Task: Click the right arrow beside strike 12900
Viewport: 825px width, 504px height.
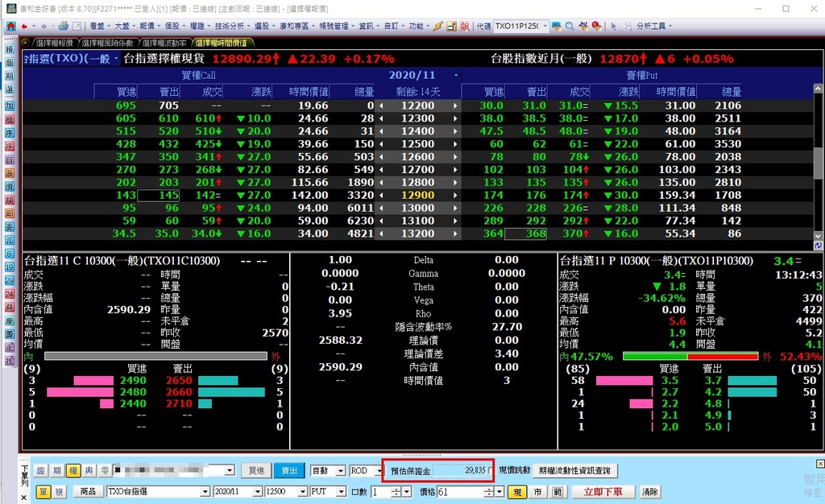Action: point(456,195)
